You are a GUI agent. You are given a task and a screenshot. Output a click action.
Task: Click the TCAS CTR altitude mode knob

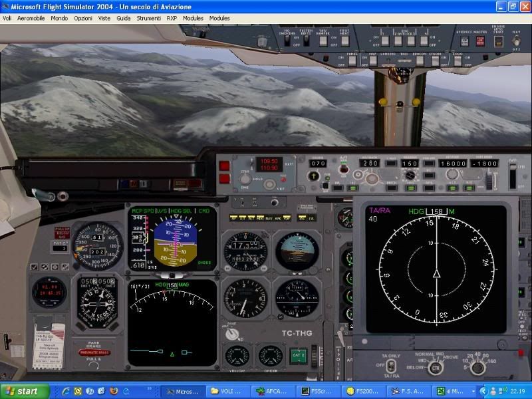click(436, 368)
